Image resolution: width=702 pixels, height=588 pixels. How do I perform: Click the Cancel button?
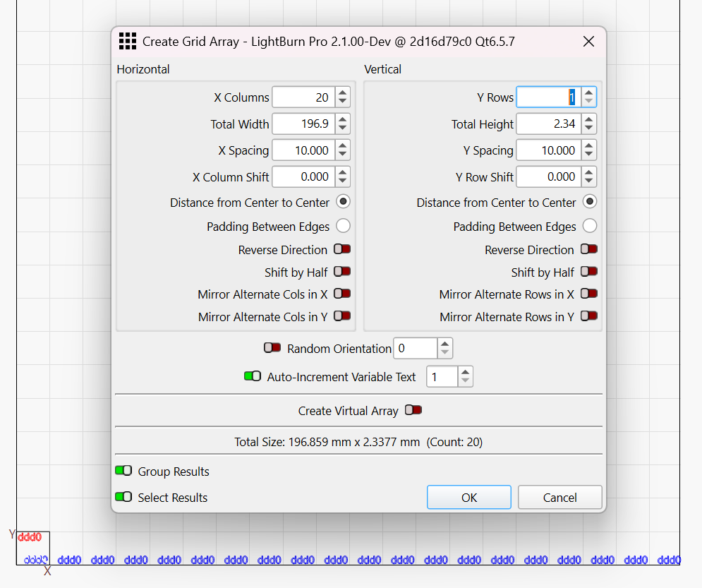point(559,498)
